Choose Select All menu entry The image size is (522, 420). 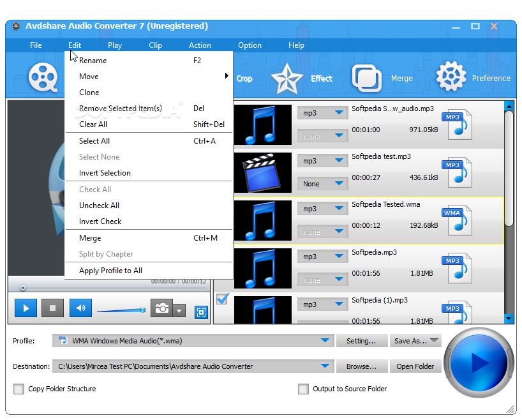149,141
